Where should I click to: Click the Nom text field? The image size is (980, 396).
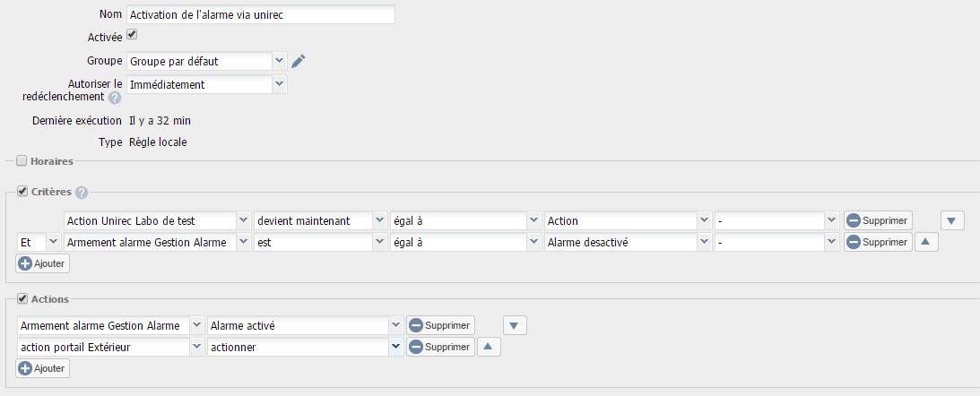(x=261, y=14)
